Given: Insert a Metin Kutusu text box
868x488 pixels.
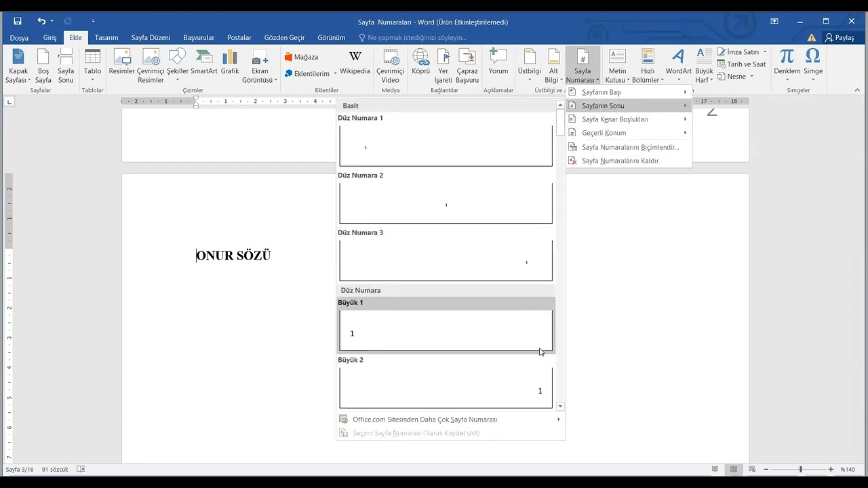Looking at the screenshot, I should pos(617,66).
